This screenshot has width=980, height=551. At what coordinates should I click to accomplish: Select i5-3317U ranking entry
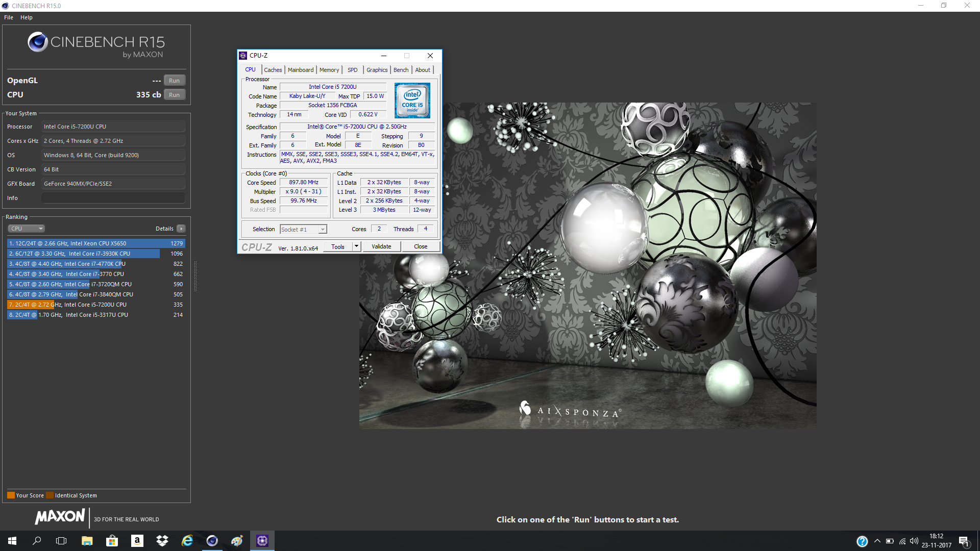point(96,315)
